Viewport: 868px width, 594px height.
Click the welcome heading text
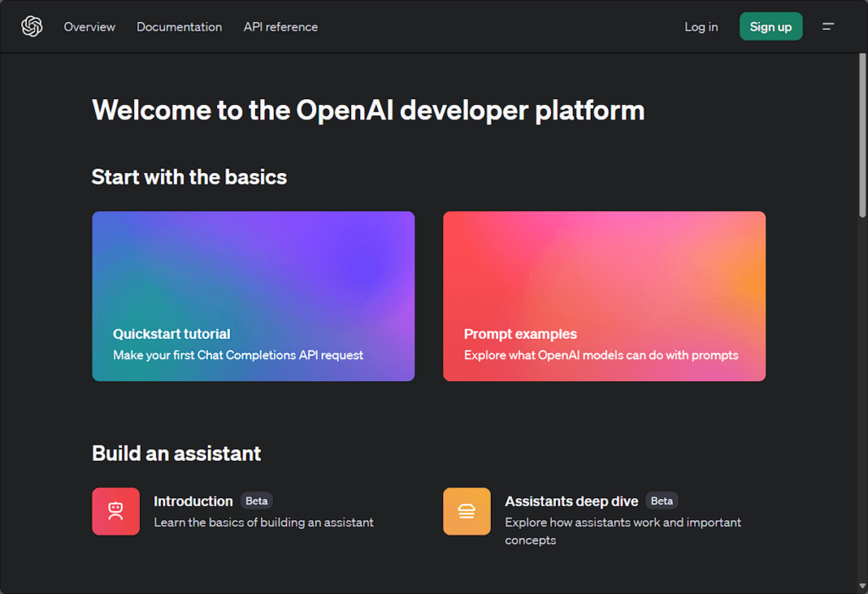[x=368, y=110]
